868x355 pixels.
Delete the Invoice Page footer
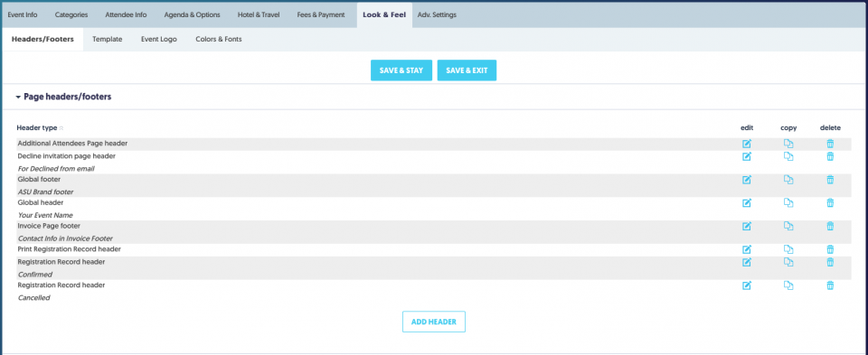[830, 226]
